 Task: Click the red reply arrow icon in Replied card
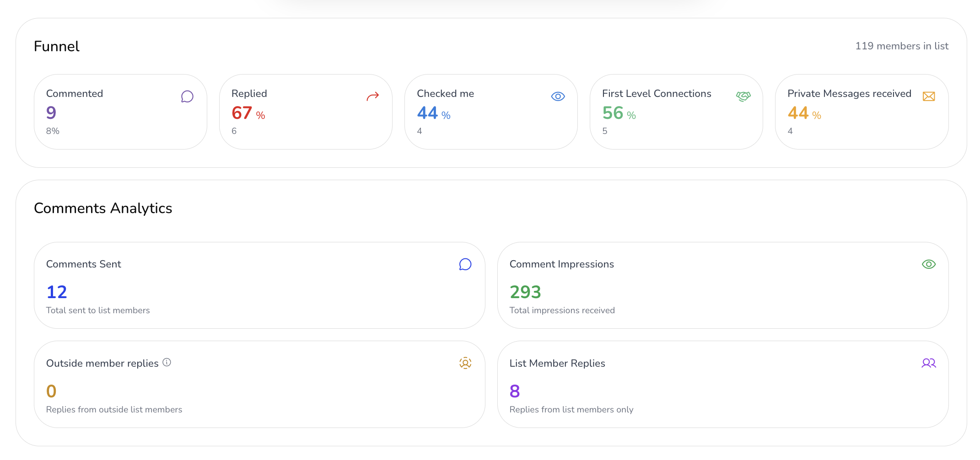point(373,96)
